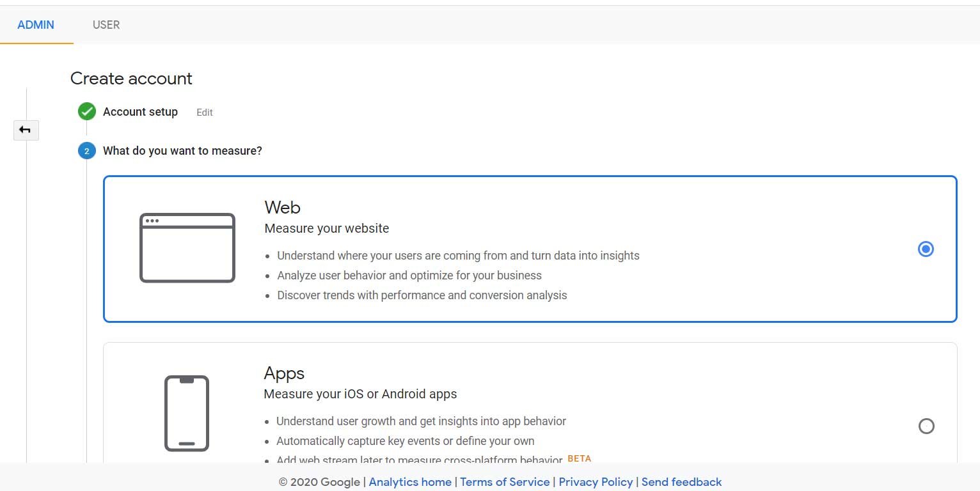
Task: Click the mobile phone illustration icon
Action: point(187,412)
